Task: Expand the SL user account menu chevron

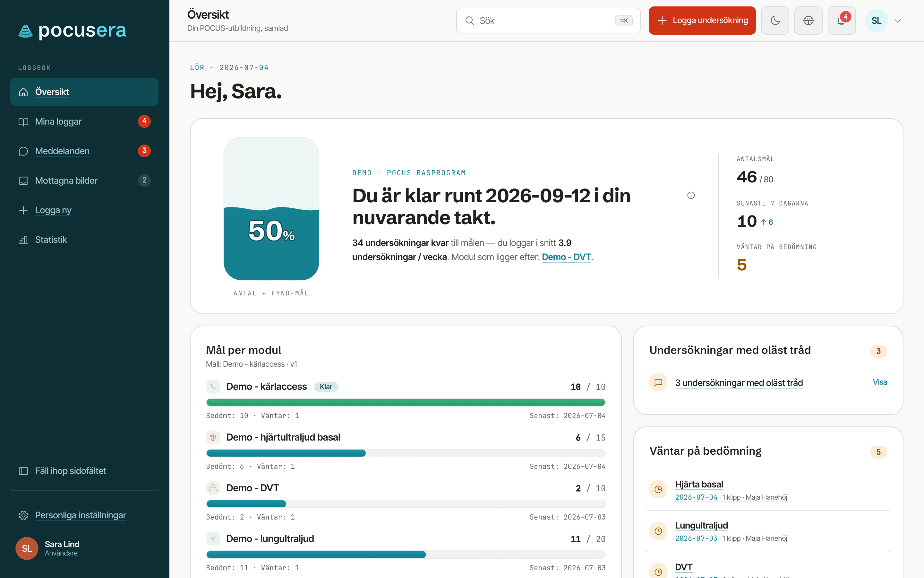Action: 898,21
